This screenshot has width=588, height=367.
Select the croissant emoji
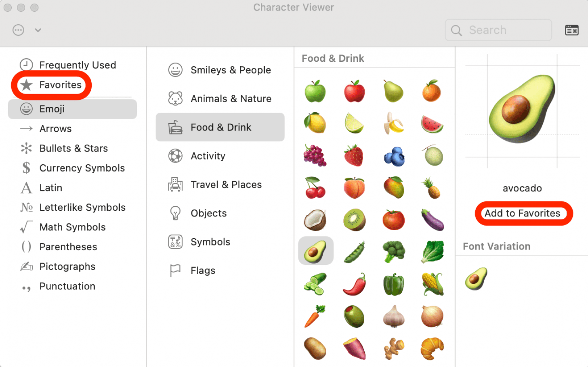432,348
